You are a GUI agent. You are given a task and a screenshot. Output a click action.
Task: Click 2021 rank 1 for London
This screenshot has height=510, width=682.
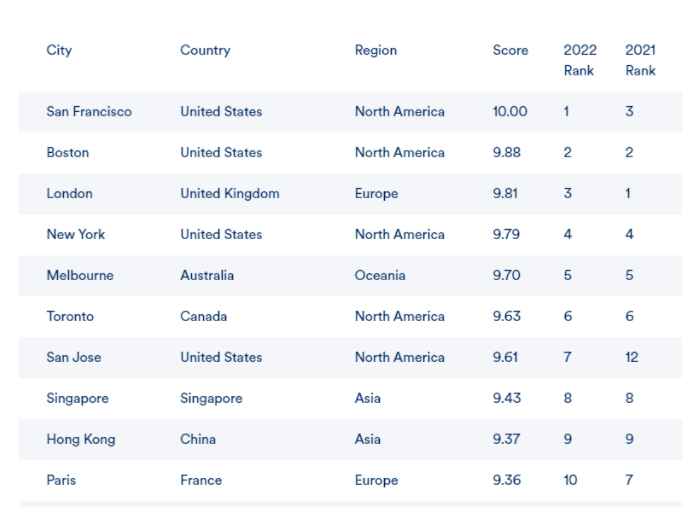(628, 193)
